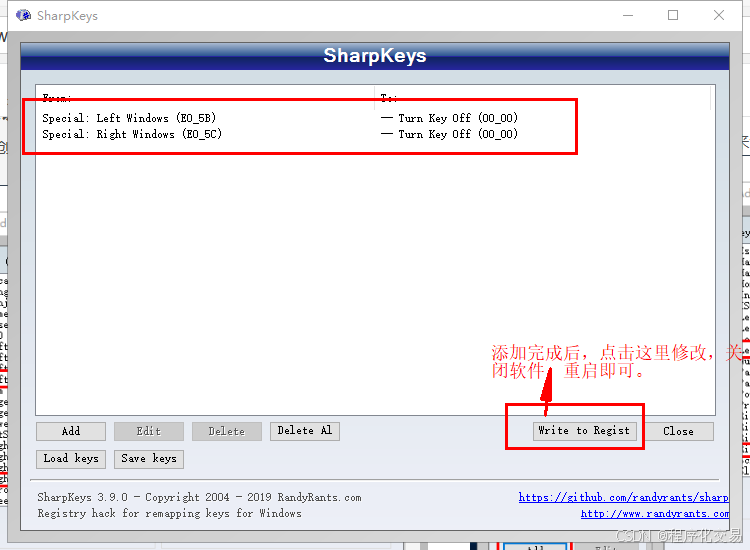Close the SharpKeys window with X
Screen dimensions: 750x550
[x=718, y=15]
